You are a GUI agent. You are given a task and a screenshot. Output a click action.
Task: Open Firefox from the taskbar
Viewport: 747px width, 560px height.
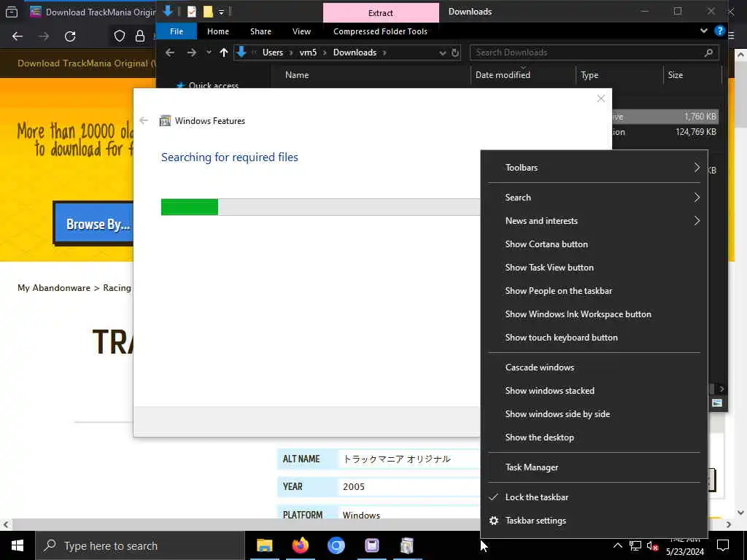coord(300,545)
